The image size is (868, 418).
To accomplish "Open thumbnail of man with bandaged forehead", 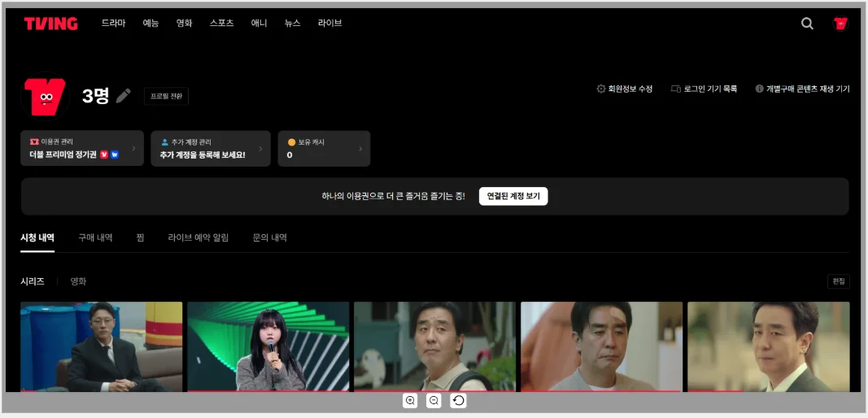I will coord(602,346).
